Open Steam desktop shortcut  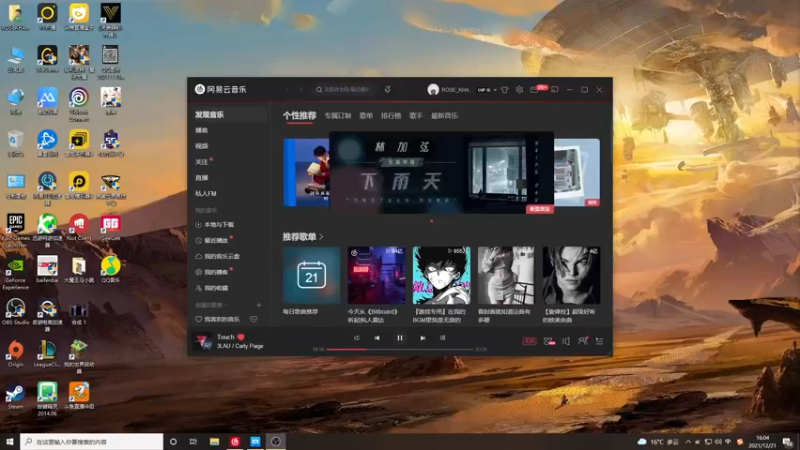pyautogui.click(x=15, y=396)
